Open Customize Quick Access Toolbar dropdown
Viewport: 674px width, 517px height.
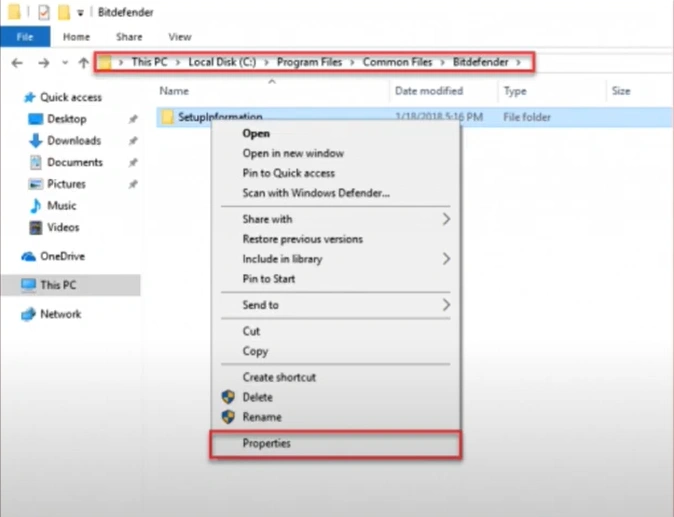point(80,13)
